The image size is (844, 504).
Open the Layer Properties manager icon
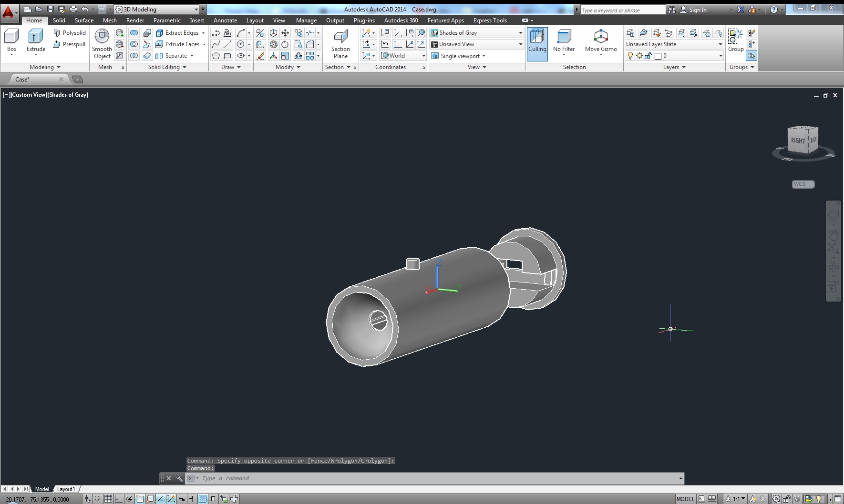pos(630,33)
